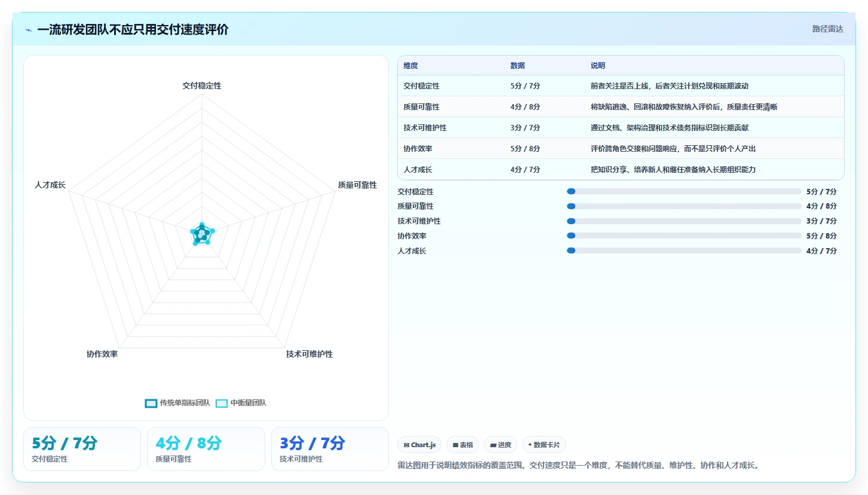Click the icon inside the Chart.js chip
The image size is (868, 495).
click(x=406, y=445)
